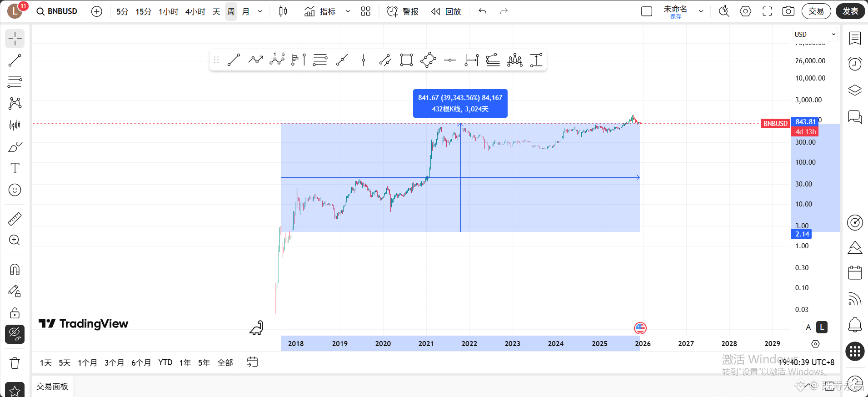Screen dimensions: 868x397
Task: Click the 交易 trade button
Action: (x=816, y=11)
